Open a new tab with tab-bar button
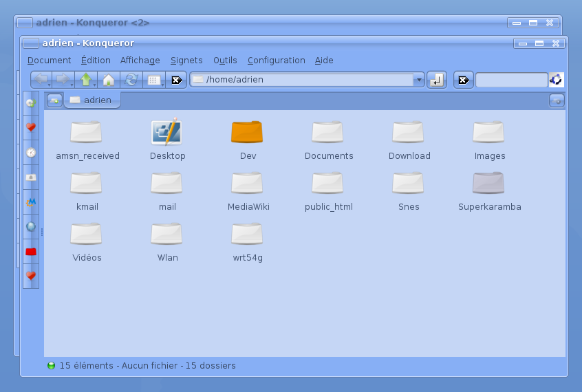Viewport: 582px width, 392px height. point(54,100)
